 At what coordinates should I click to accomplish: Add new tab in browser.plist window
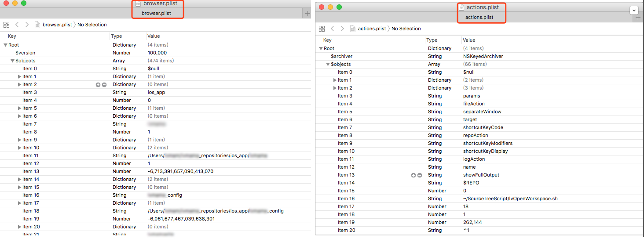tap(307, 14)
